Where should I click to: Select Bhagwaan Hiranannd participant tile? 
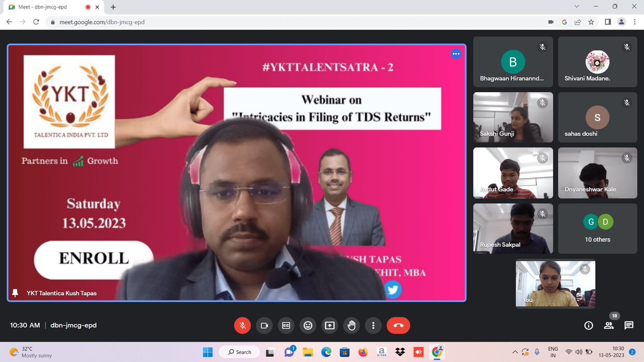[512, 62]
